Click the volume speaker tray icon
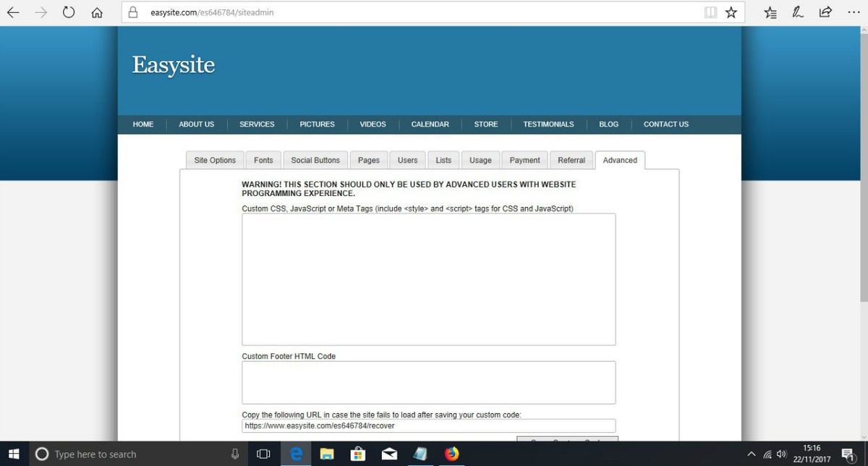 pyautogui.click(x=781, y=454)
